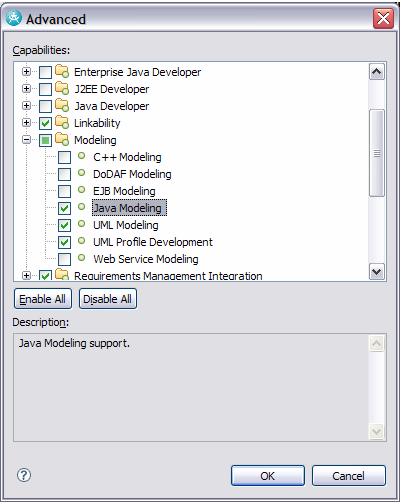
Task: Click the DoDAF Modeling capability circle icon
Action: click(x=81, y=173)
